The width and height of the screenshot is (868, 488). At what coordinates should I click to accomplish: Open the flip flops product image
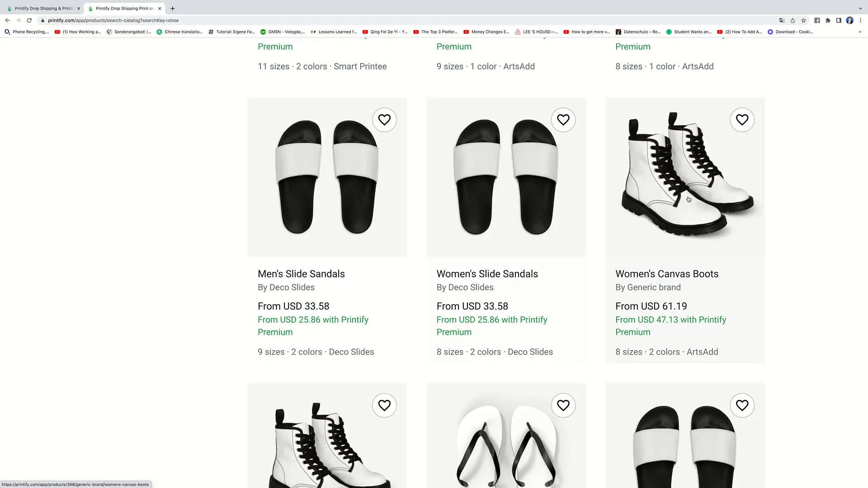click(506, 436)
